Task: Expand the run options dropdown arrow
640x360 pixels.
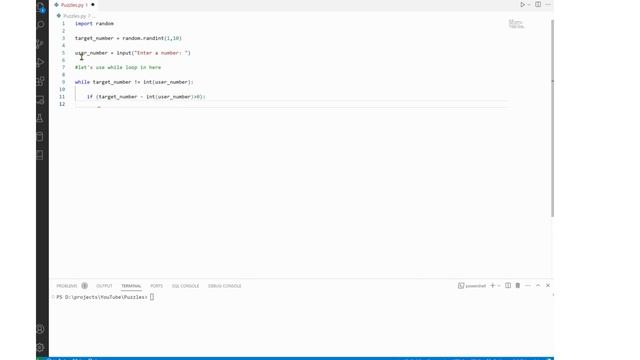Action: [529, 4]
